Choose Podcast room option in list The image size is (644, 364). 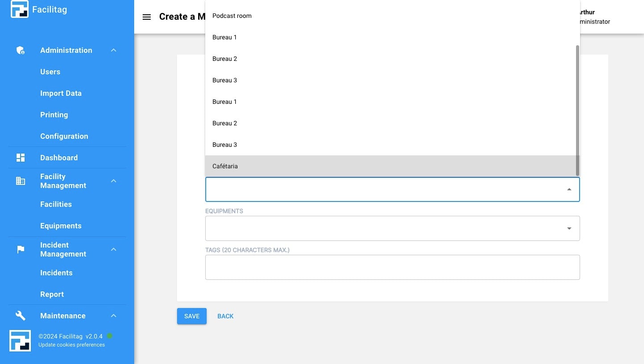232,16
